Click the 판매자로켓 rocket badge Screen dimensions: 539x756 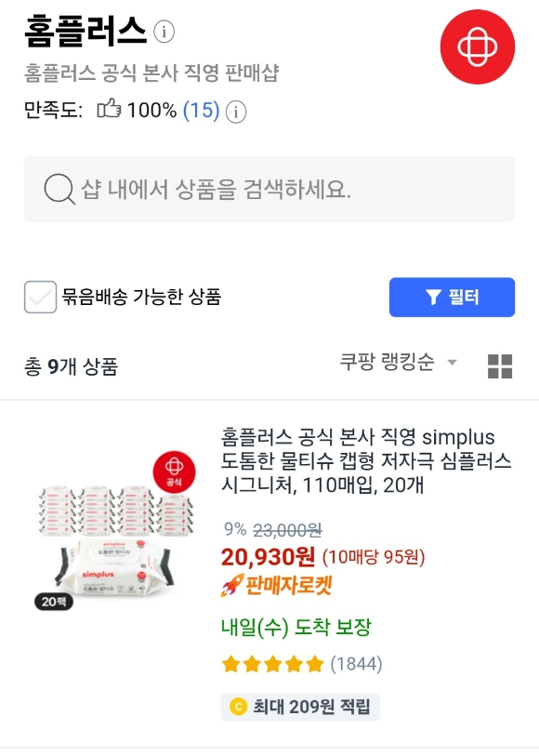point(277,585)
